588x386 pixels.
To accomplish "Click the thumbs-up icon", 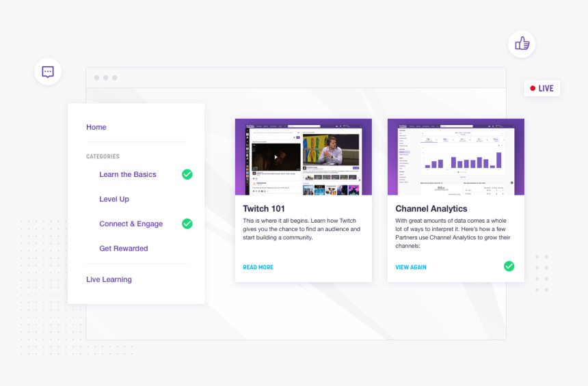I will [522, 44].
